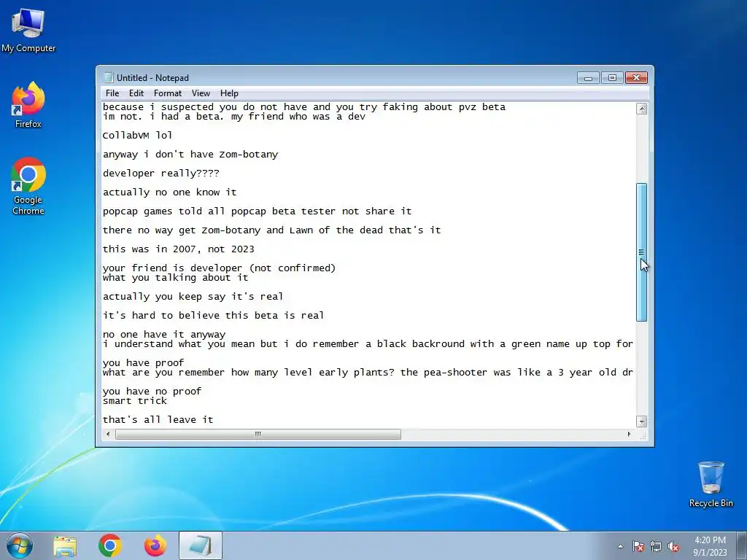Click line 'actually no one know it'

click(169, 192)
